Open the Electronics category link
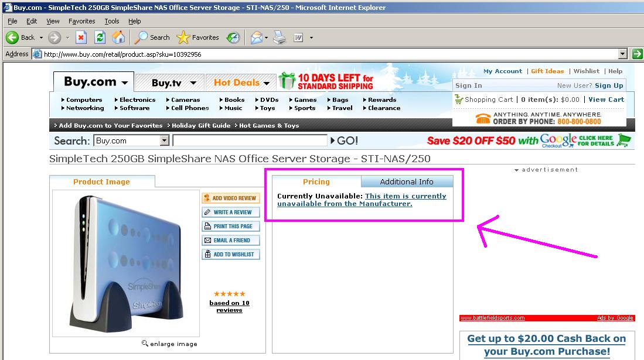Image resolution: width=644 pixels, height=360 pixels. [137, 100]
